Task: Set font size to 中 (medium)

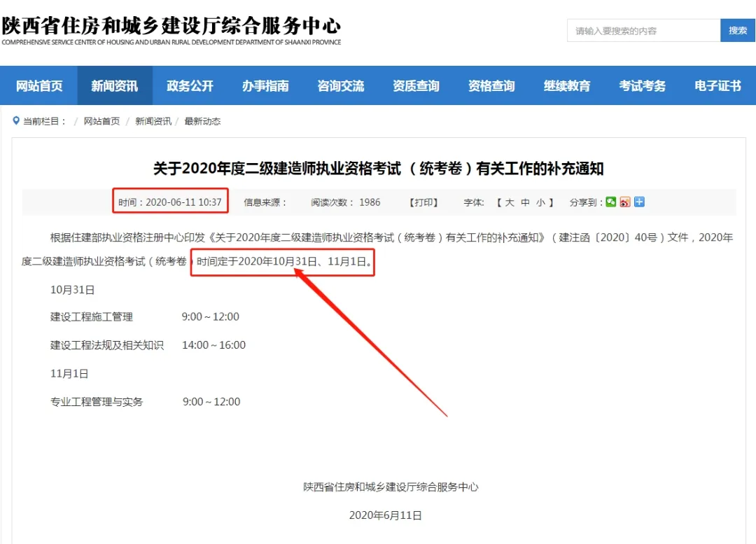Action: [525, 202]
